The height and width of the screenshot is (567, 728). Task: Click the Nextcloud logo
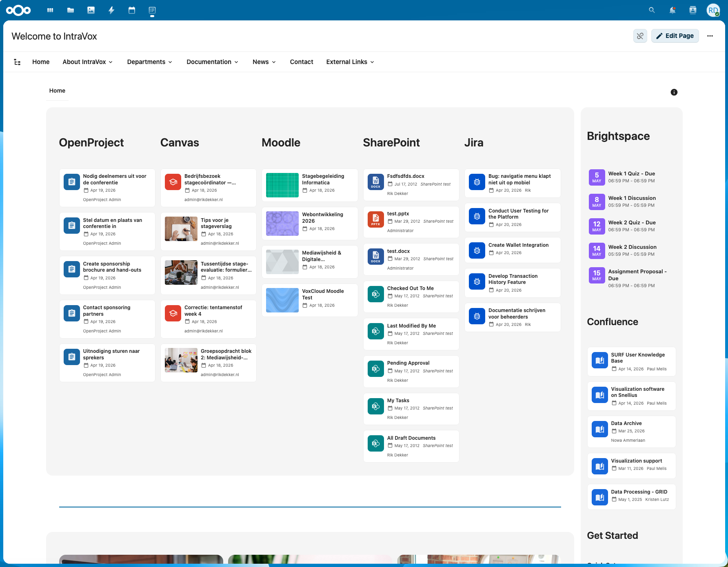pyautogui.click(x=18, y=10)
